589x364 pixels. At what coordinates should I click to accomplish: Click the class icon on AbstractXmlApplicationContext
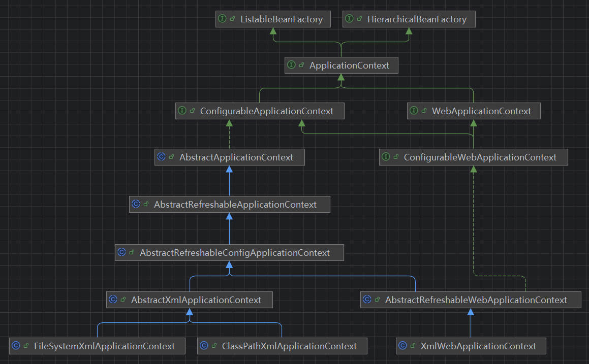tap(113, 300)
